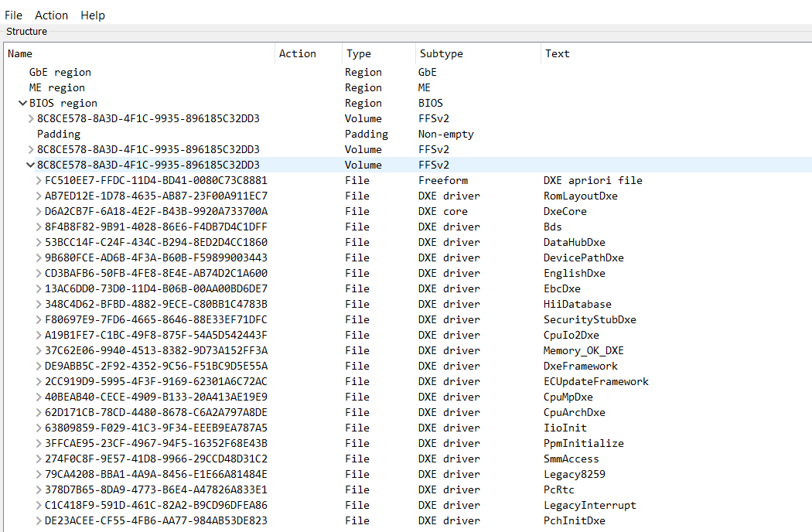The width and height of the screenshot is (812, 532).
Task: Select file C1C418F9-591D-461C-82A2-B9CD96DFEA86
Action: [156, 505]
